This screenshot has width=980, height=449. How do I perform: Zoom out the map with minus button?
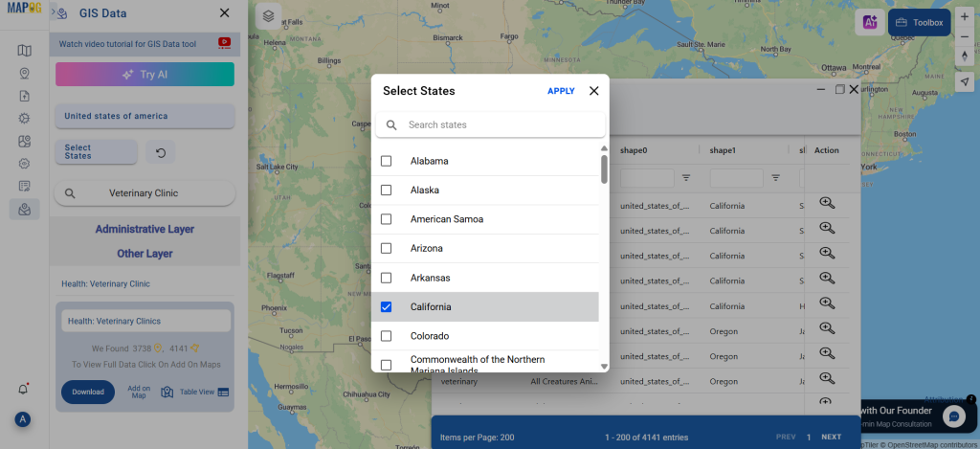(965, 37)
